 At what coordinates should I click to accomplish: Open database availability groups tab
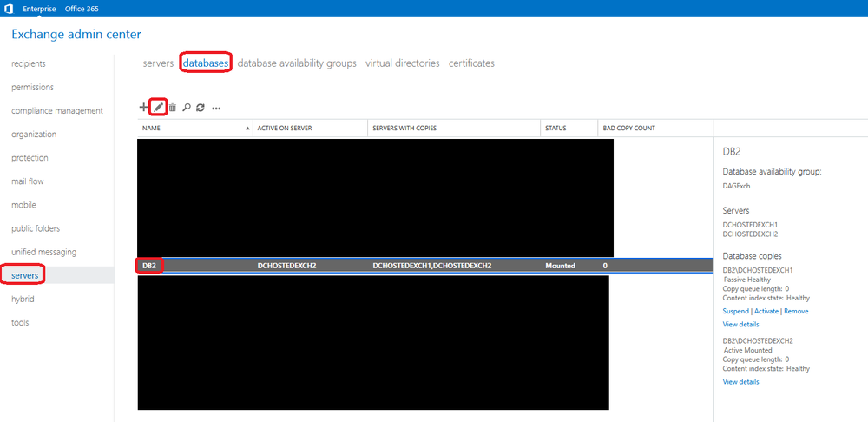[x=297, y=63]
